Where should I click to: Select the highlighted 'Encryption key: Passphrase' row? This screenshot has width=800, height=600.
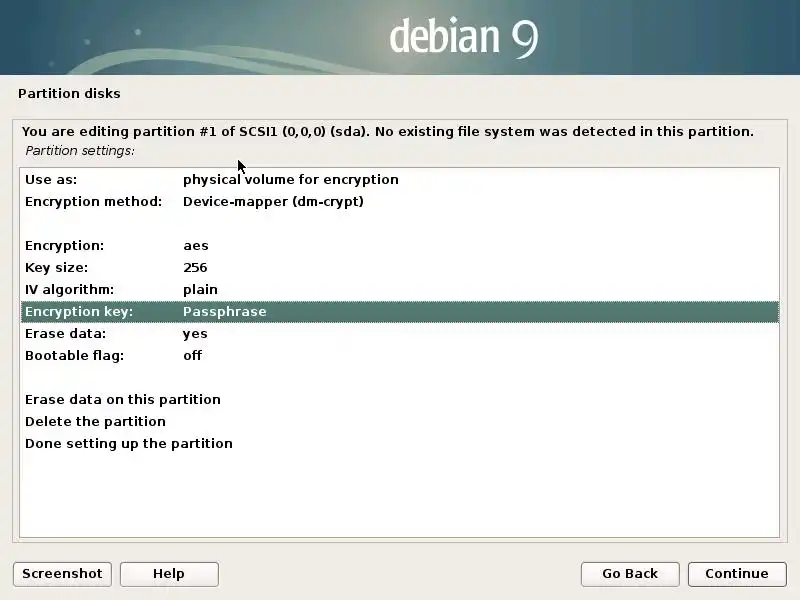(400, 312)
